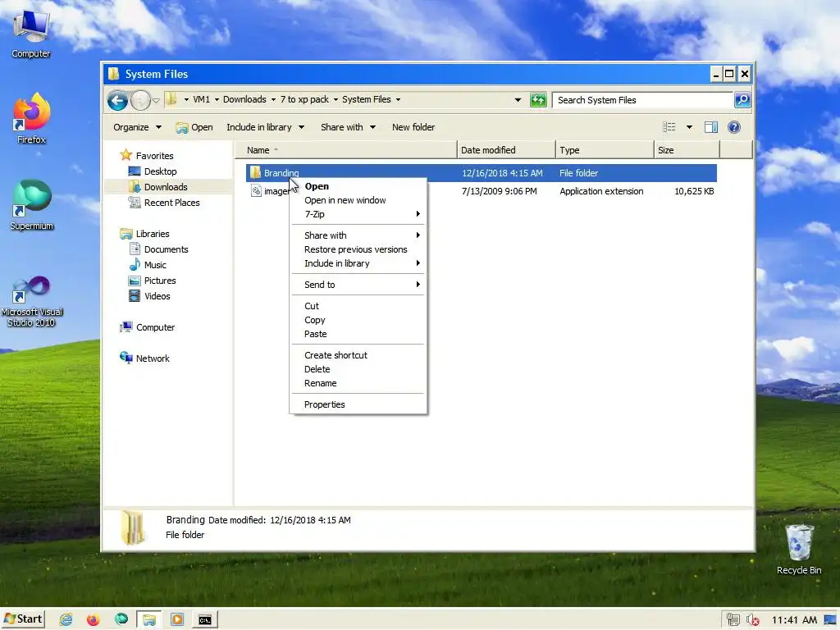Image resolution: width=840 pixels, height=630 pixels.
Task: Open the Share with toolbar dropdown
Action: coord(348,127)
